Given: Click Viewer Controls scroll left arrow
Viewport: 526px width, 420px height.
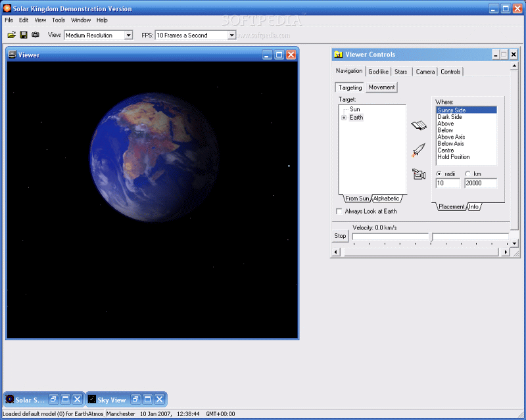Looking at the screenshot, I should tap(336, 252).
